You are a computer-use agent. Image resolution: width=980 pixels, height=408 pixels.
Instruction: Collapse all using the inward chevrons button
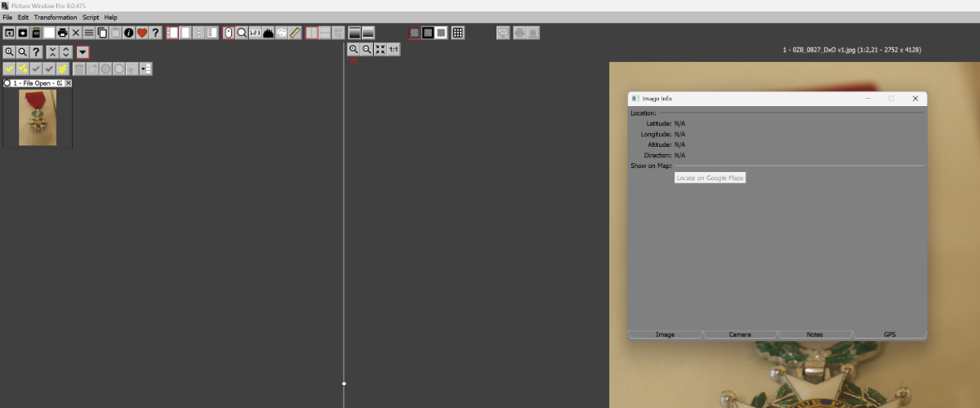pyautogui.click(x=51, y=51)
